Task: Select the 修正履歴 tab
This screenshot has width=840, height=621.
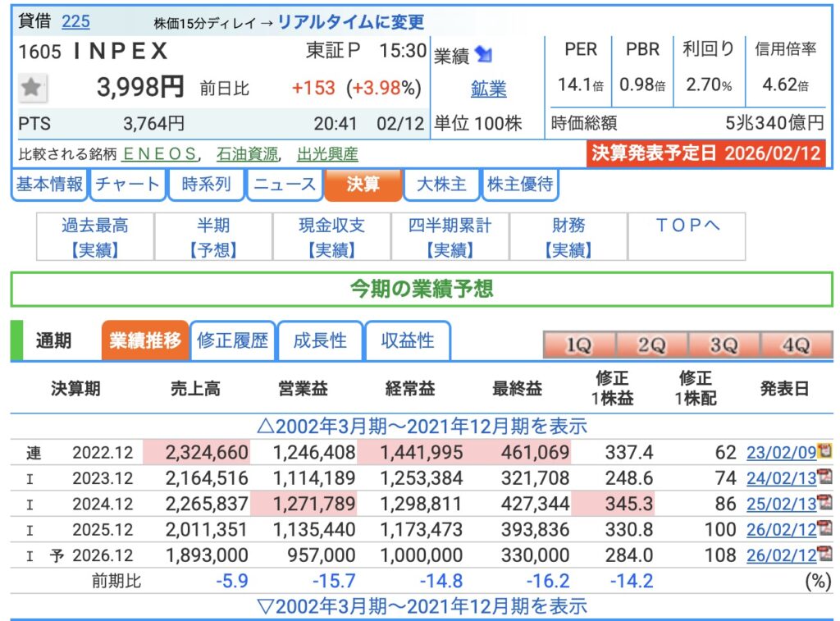Action: click(233, 340)
